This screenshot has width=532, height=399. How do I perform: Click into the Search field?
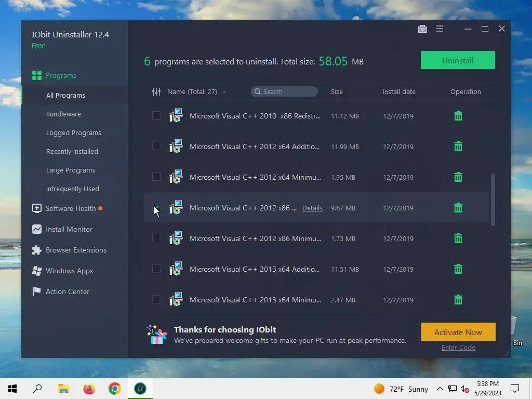click(284, 91)
